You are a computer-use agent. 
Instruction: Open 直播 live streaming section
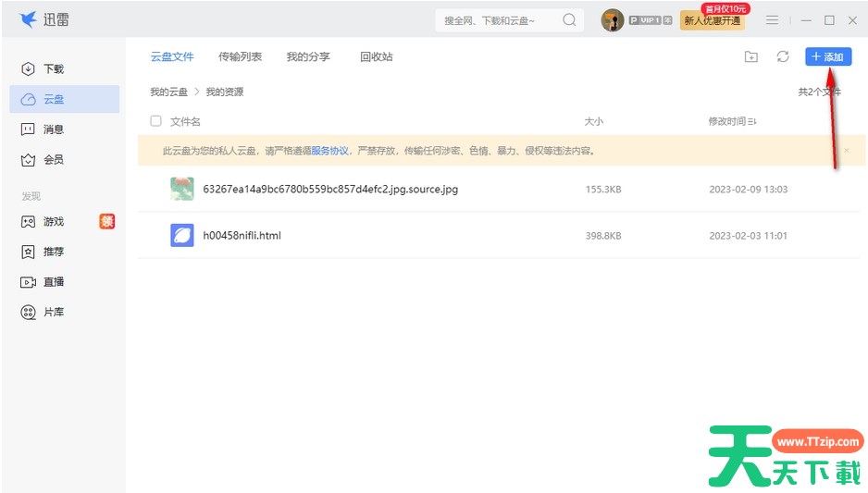point(53,282)
